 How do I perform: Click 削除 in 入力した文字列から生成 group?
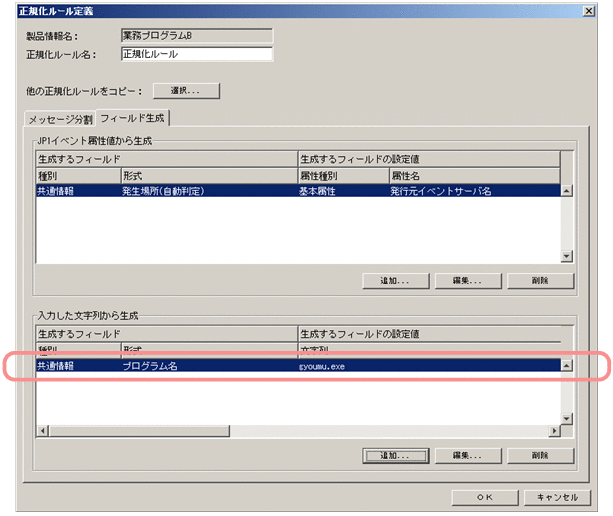[540, 455]
